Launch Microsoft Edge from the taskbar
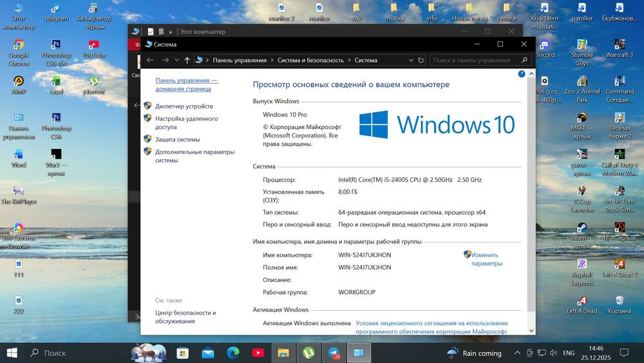The width and height of the screenshot is (644, 363). (233, 353)
